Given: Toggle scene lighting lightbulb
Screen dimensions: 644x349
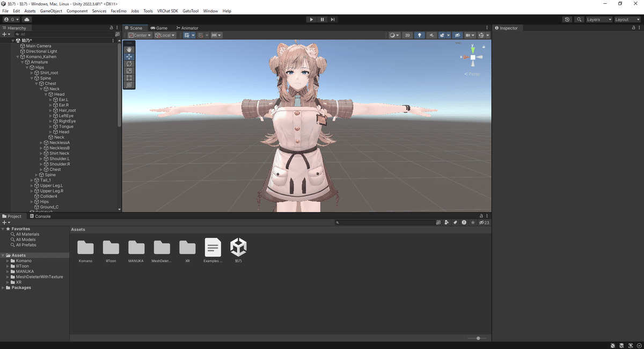Looking at the screenshot, I should coord(420,35).
